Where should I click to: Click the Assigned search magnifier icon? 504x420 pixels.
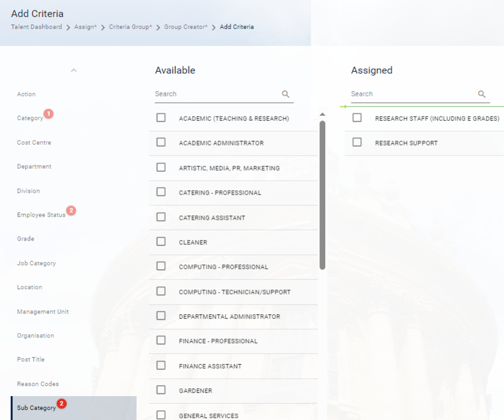pos(482,94)
